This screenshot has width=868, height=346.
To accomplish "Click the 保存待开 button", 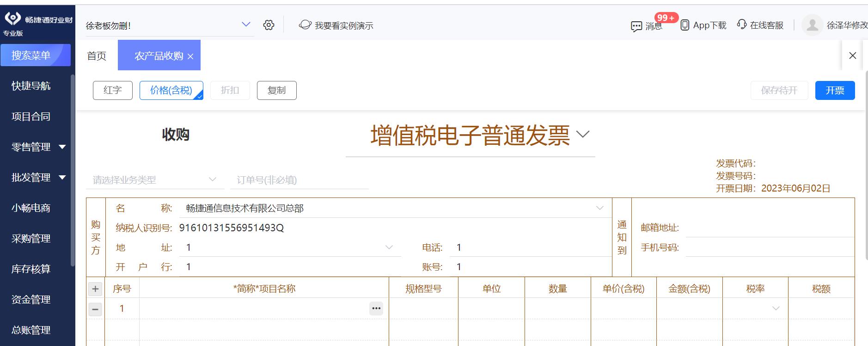I will 779,90.
